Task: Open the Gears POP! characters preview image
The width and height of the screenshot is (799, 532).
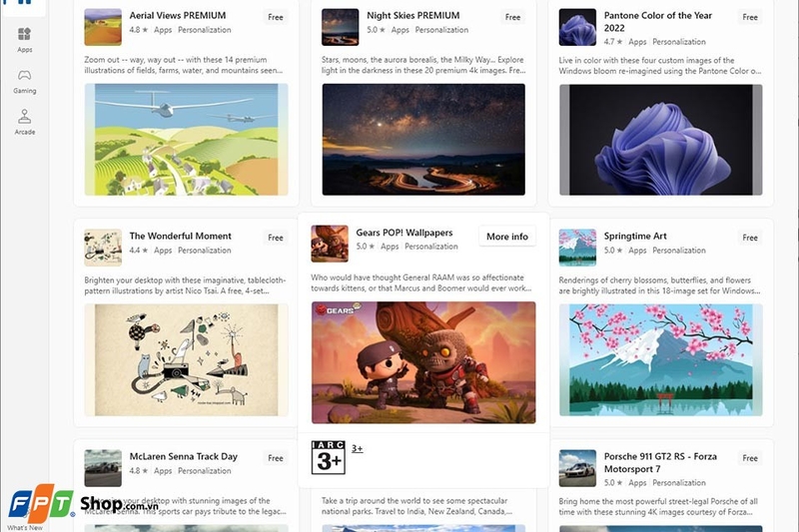Action: pos(423,362)
